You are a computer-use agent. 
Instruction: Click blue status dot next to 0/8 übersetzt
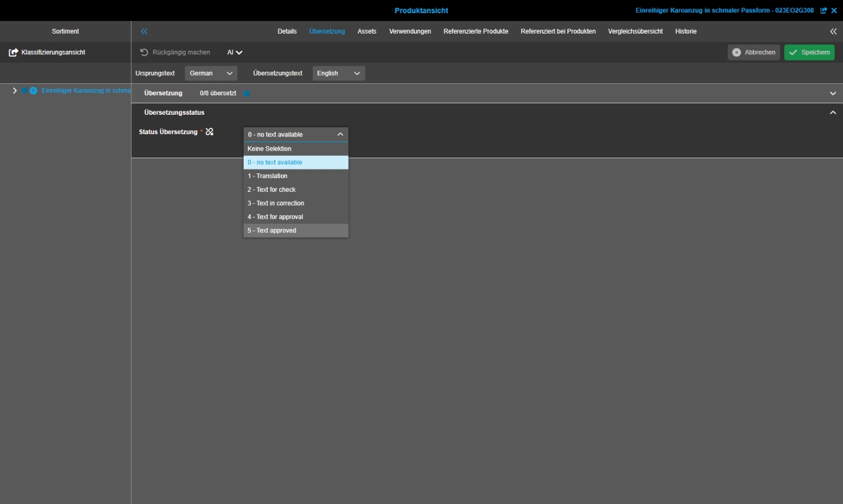pyautogui.click(x=247, y=94)
